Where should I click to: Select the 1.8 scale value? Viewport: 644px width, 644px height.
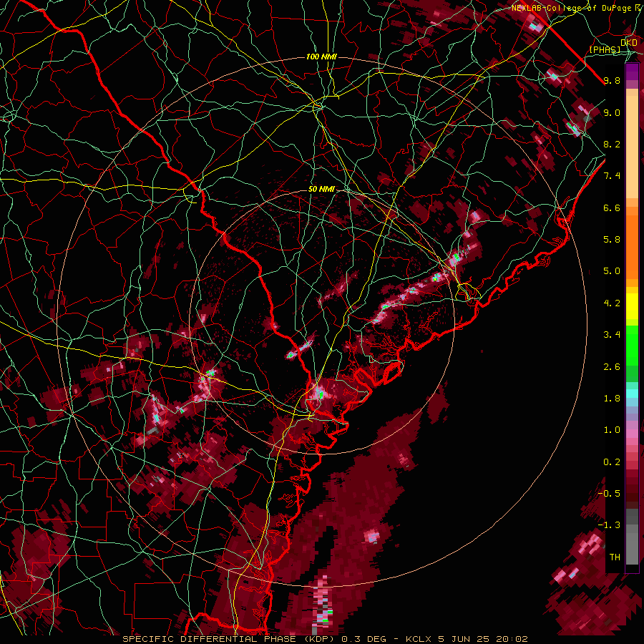(612, 399)
